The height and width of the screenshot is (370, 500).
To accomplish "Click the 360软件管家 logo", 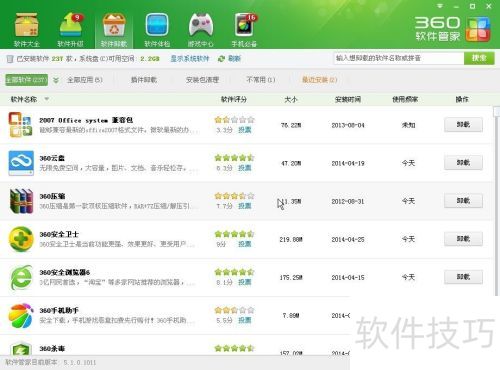I will click(452, 29).
